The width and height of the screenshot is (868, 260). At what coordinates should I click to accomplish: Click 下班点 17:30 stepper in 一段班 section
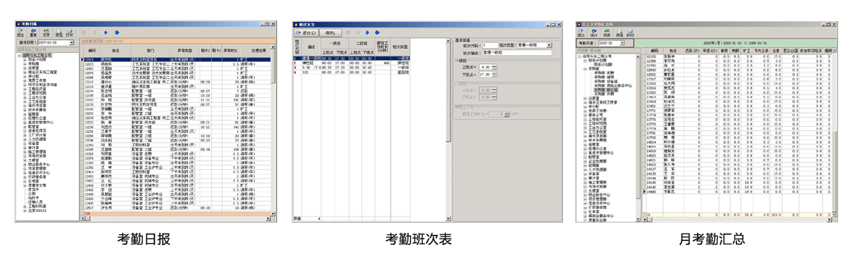click(x=494, y=75)
